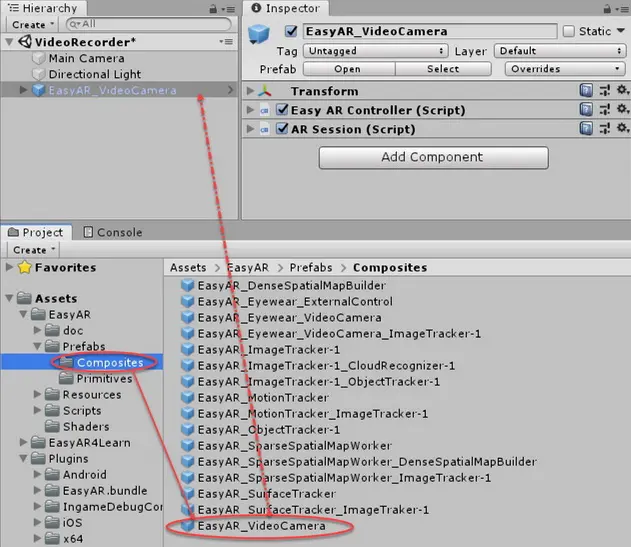Image resolution: width=631 pixels, height=547 pixels.
Task: Open gear menu for AR Session script
Action: pyautogui.click(x=622, y=128)
